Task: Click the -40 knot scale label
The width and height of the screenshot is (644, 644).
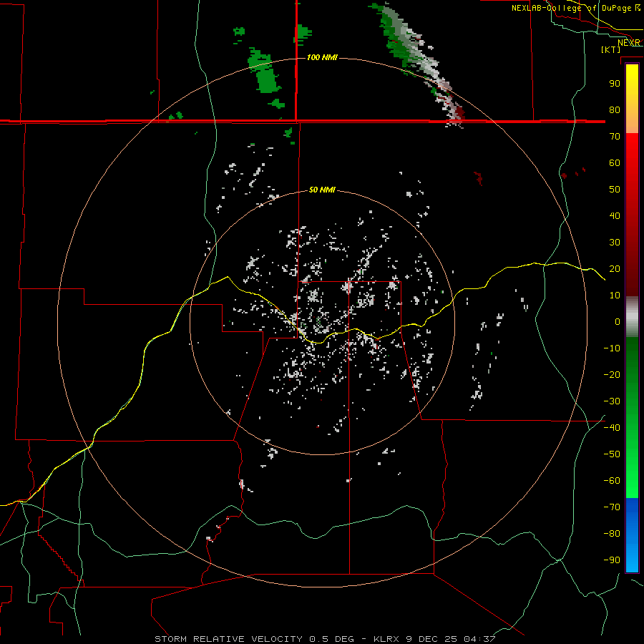Action: pyautogui.click(x=612, y=428)
